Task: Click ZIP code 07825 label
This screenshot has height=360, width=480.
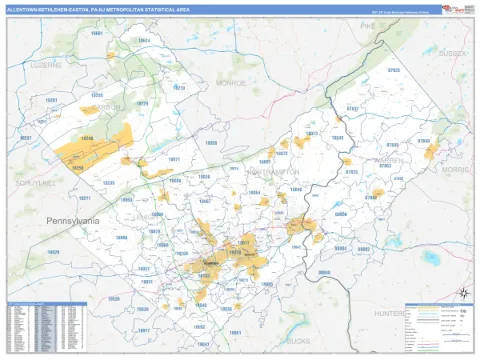Action: [394, 70]
